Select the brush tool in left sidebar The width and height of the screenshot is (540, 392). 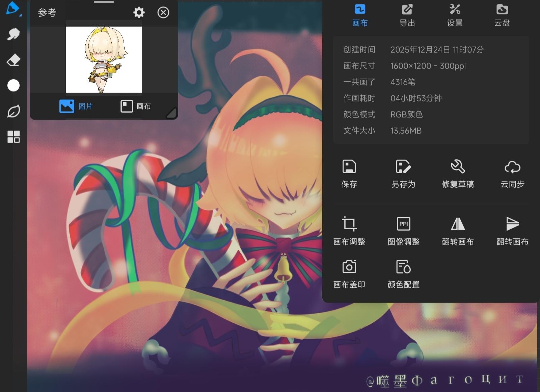[x=13, y=34]
